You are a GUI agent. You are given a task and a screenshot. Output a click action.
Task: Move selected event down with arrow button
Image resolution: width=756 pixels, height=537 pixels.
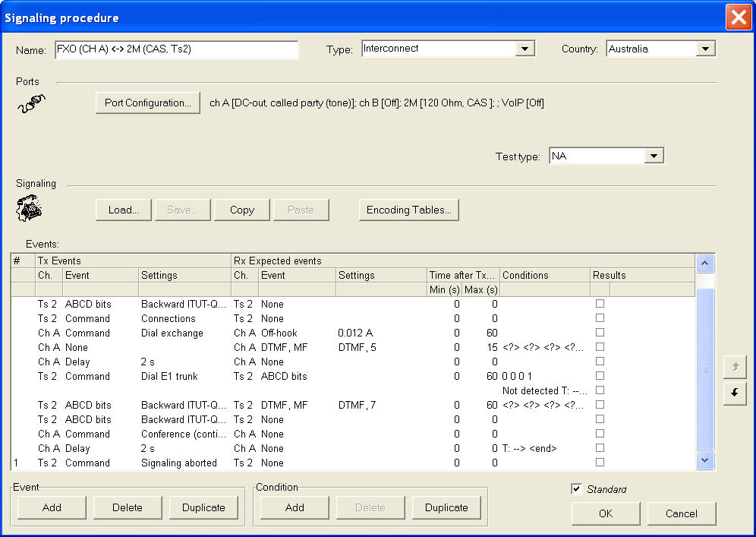point(734,394)
